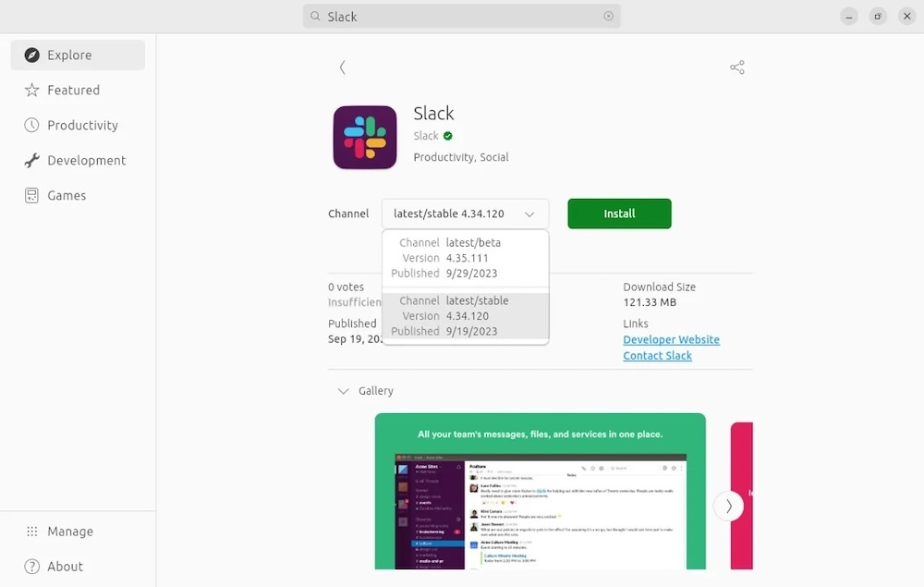Click the Productivity clock icon
The height and width of the screenshot is (587, 924).
point(31,125)
